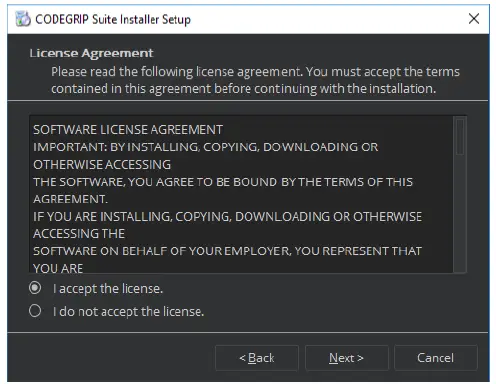Click the CODEGRIP installer icon in title bar
Image resolution: width=496 pixels, height=384 pixels.
pos(23,19)
